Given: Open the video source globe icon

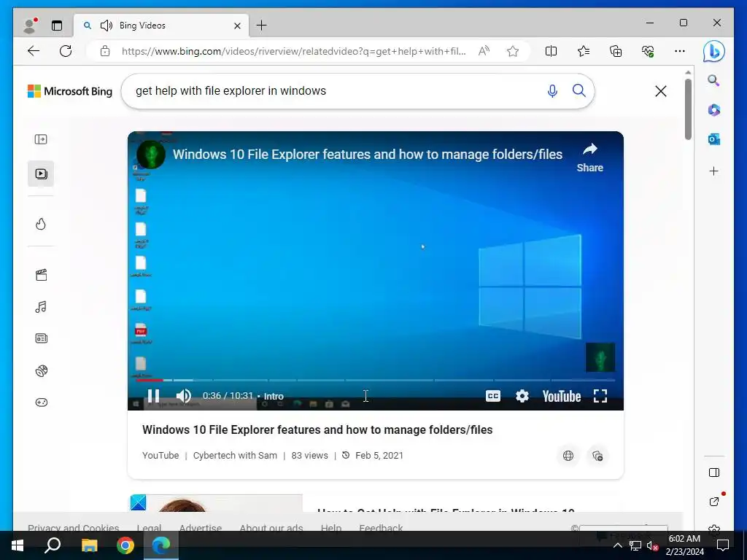Looking at the screenshot, I should click(x=568, y=456).
